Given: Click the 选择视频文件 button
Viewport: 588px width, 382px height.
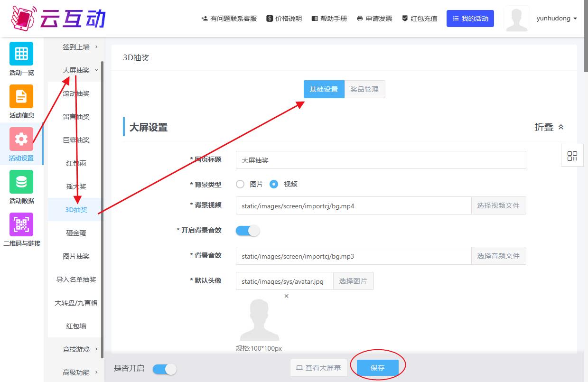Looking at the screenshot, I should (498, 205).
